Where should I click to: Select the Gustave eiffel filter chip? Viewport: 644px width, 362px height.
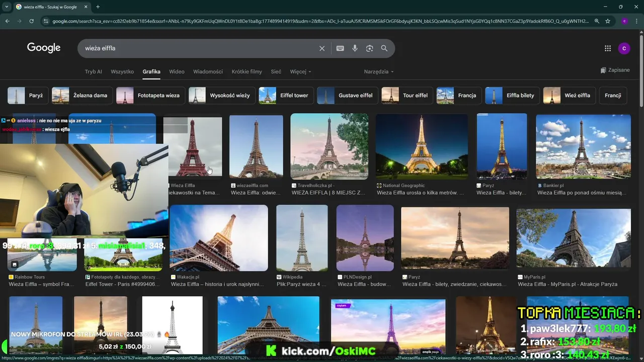tap(348, 96)
